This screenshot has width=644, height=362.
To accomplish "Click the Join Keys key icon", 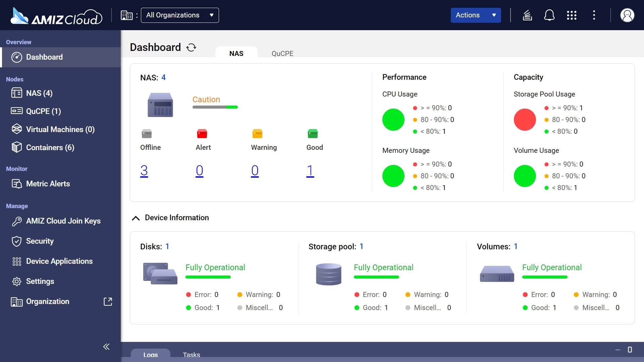I will pos(16,221).
